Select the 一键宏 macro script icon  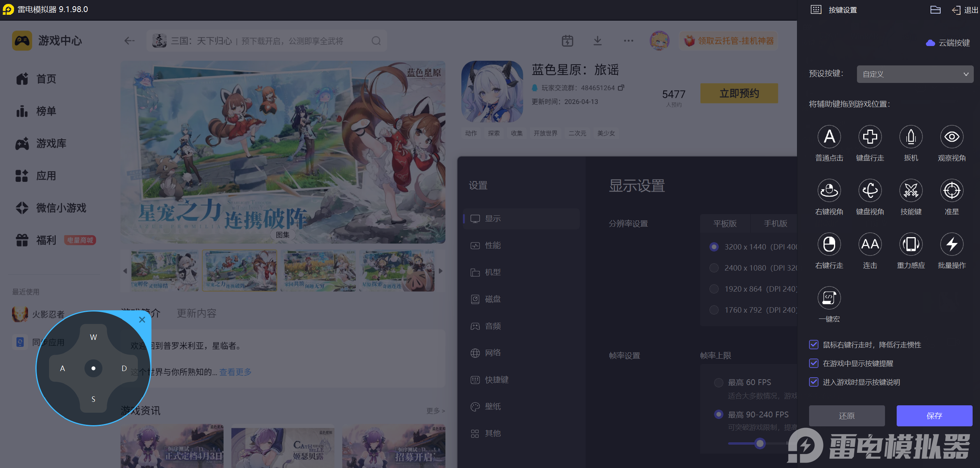tap(829, 298)
